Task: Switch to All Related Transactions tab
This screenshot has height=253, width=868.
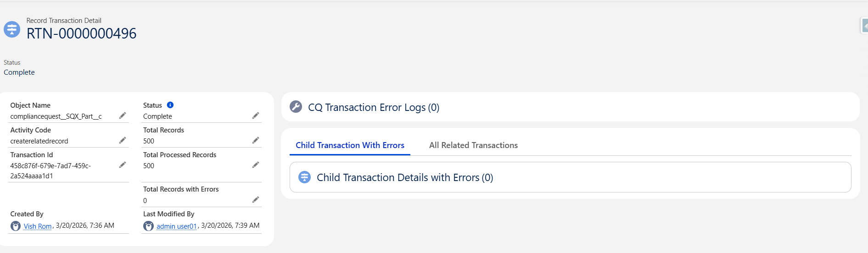Action: pos(473,145)
